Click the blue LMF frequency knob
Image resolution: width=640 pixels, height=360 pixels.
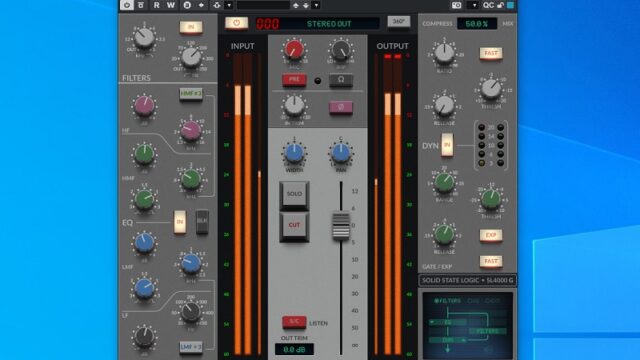(x=191, y=264)
